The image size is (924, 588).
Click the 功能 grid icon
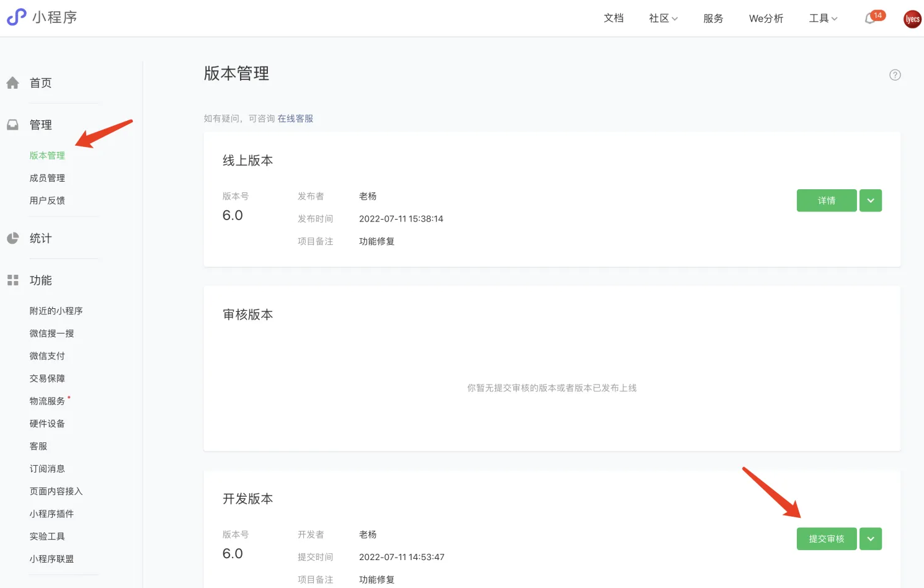coord(12,280)
